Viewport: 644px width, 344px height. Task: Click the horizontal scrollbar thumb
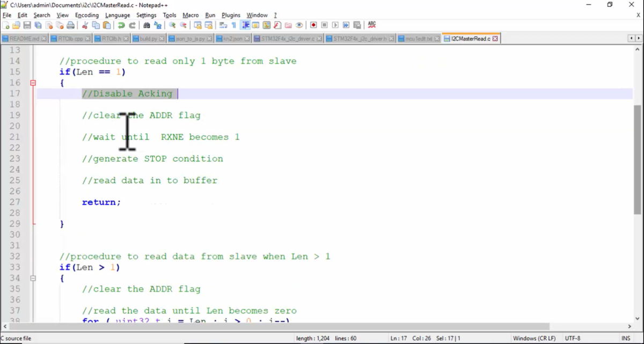[279, 326]
